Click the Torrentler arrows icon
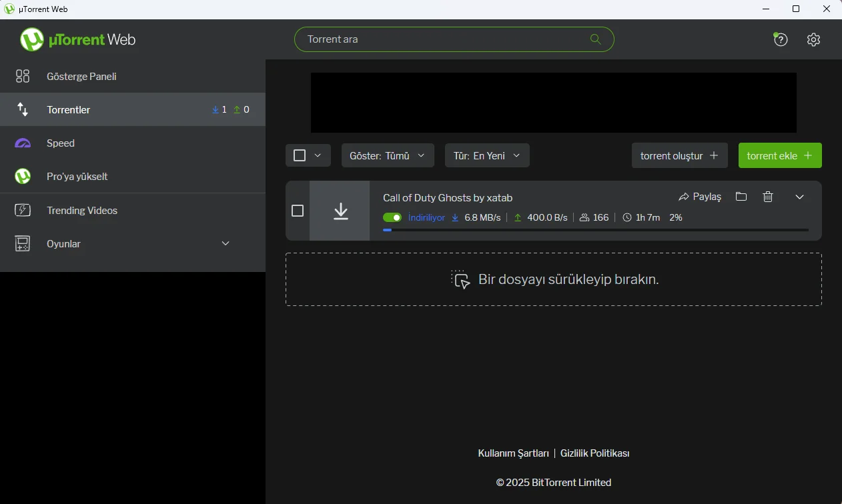This screenshot has height=504, width=842. click(x=23, y=109)
